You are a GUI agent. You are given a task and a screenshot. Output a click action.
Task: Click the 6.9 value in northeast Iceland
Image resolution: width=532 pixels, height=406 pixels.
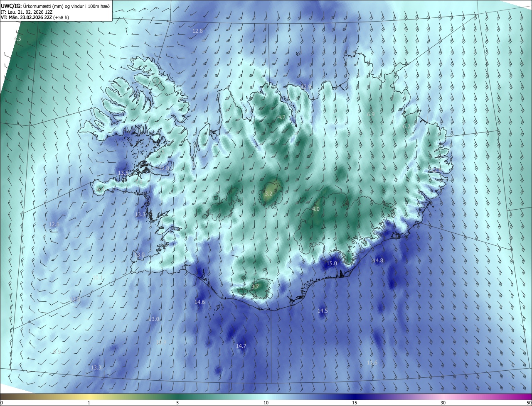(371, 114)
